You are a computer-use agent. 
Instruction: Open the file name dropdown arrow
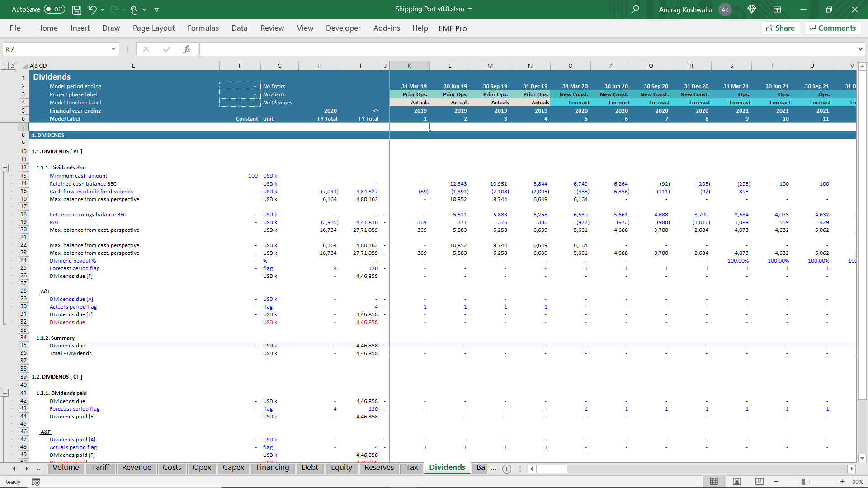(470, 9)
